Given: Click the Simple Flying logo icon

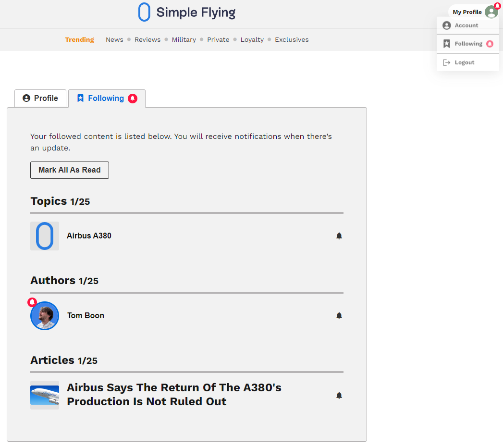Looking at the screenshot, I should pos(144,12).
